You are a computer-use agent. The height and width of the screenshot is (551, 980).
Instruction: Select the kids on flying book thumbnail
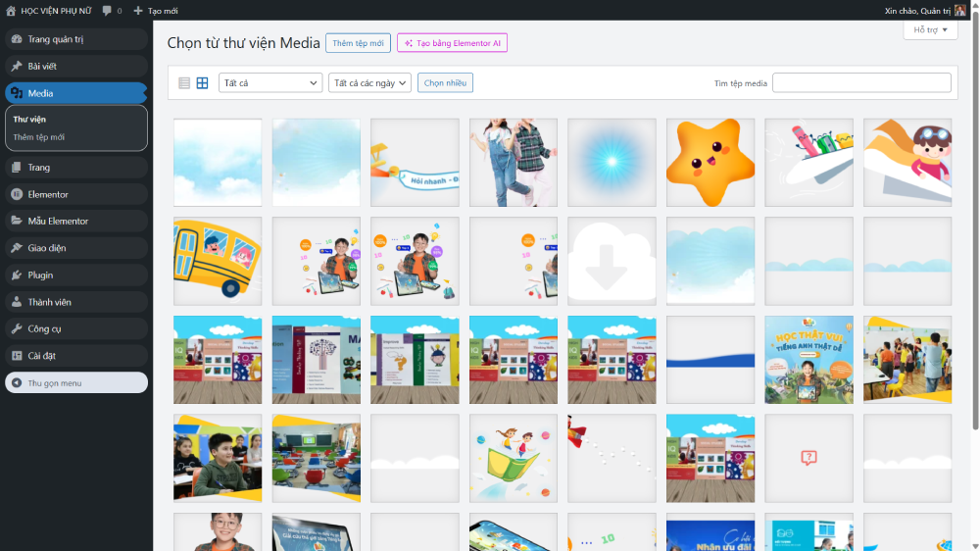click(x=514, y=458)
